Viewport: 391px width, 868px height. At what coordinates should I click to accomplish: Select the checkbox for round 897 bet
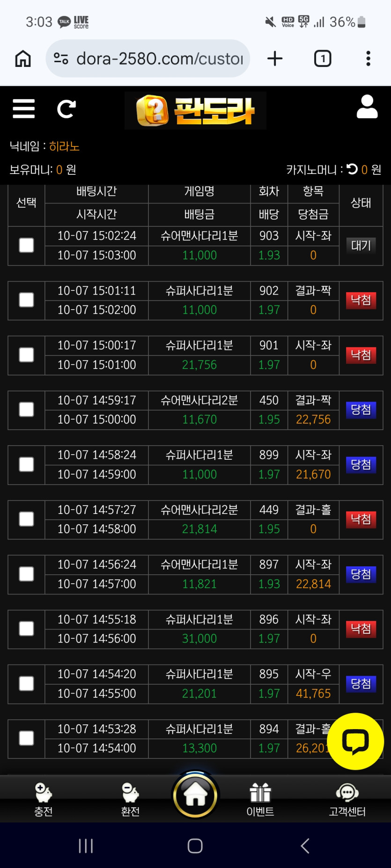click(26, 574)
